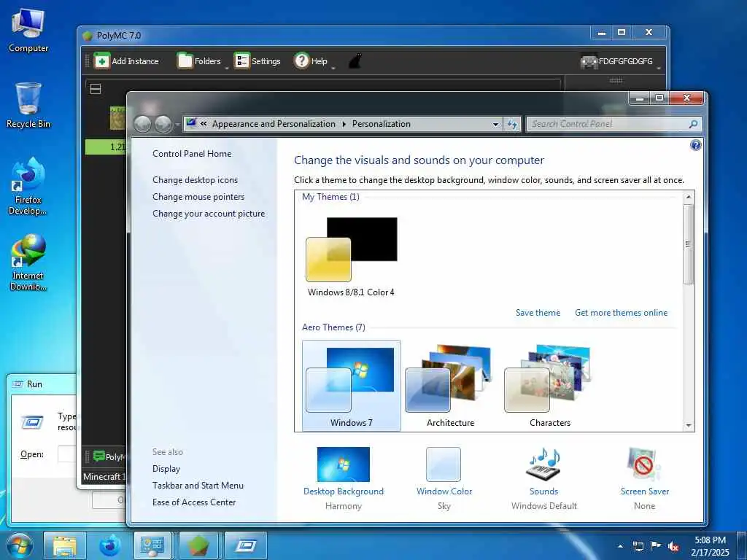Click the muted volume tray icon
747x560 pixels.
(x=673, y=546)
